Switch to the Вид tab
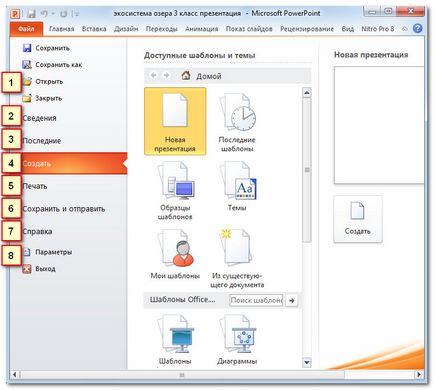Screen dimensions: 434x390 click(x=347, y=29)
